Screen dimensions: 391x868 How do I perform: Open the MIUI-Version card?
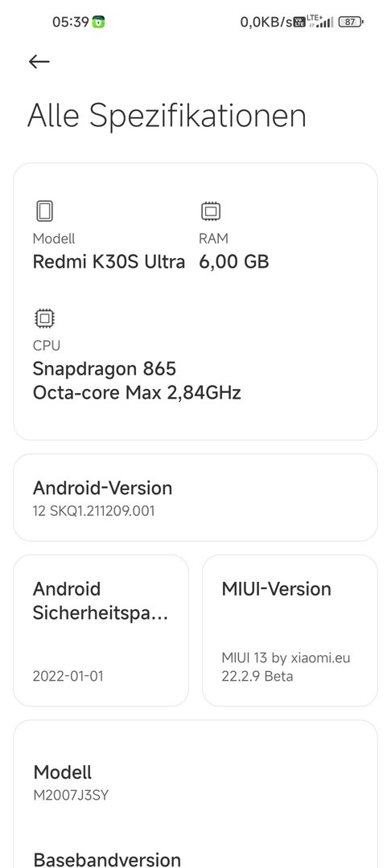[x=290, y=631]
